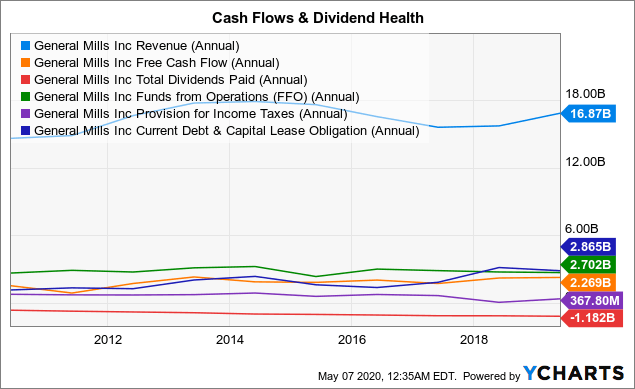
Task: Click the -1.182B dividends paid flag
Action: pos(592,318)
